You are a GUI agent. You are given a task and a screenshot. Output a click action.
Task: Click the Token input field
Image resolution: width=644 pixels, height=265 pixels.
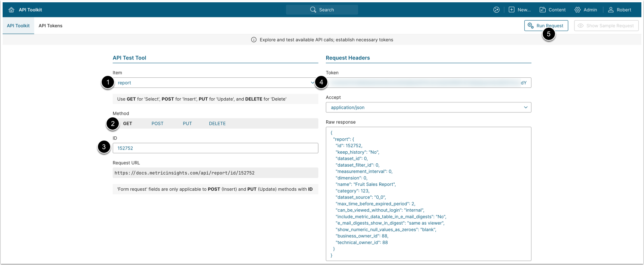[428, 83]
